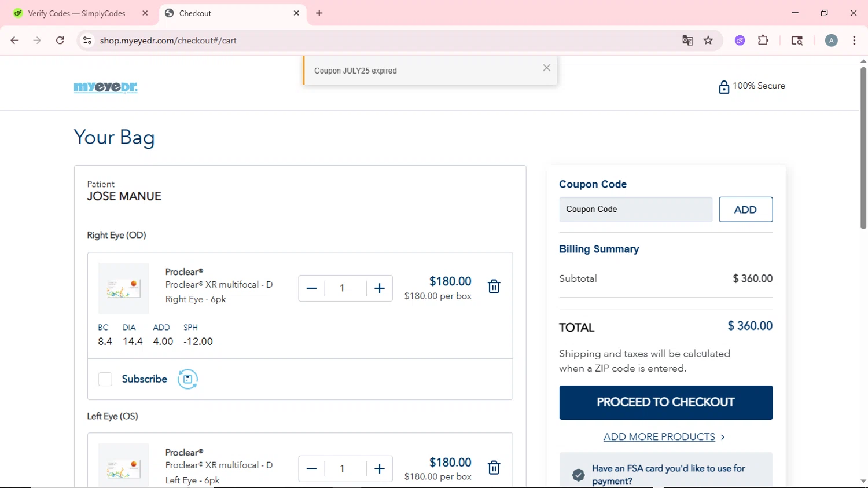Delete the Right Eye item with trash icon
Viewport: 868px width, 488px height.
tap(494, 287)
